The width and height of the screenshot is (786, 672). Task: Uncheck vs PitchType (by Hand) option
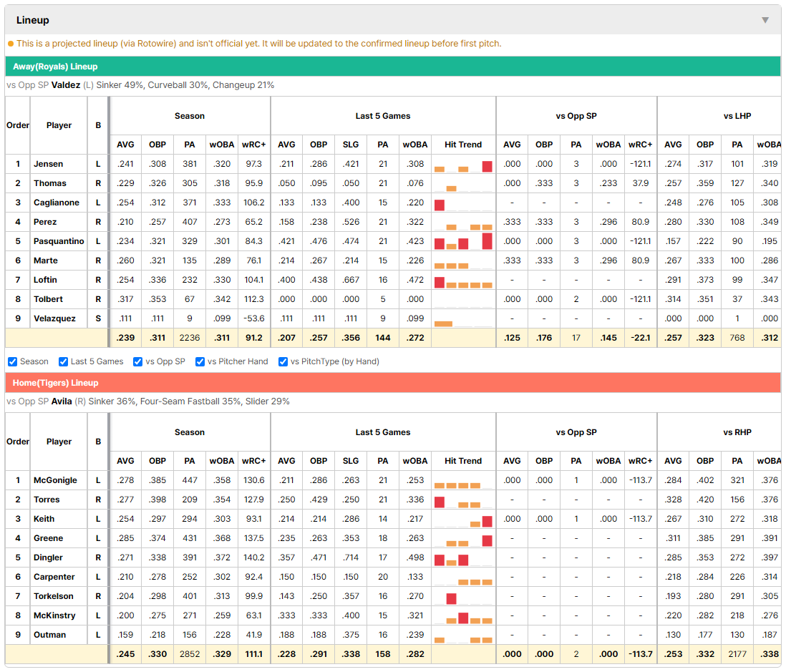[283, 362]
